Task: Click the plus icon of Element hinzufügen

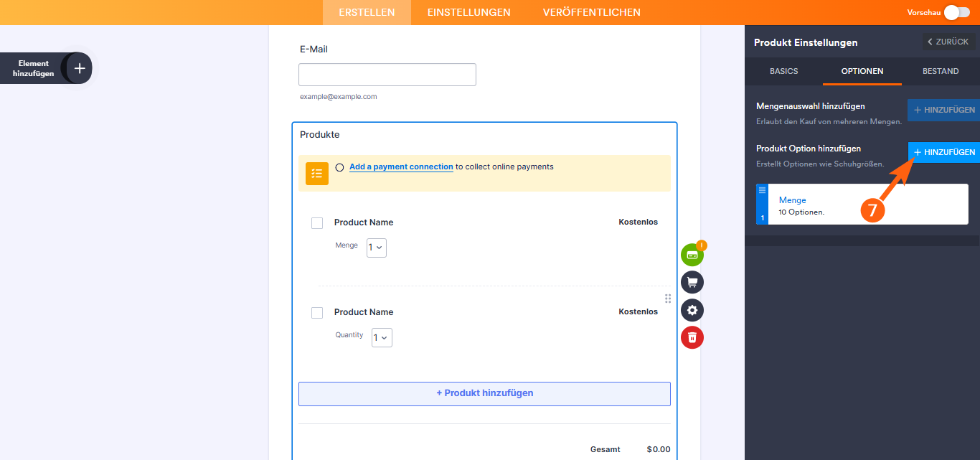Action: click(80, 68)
